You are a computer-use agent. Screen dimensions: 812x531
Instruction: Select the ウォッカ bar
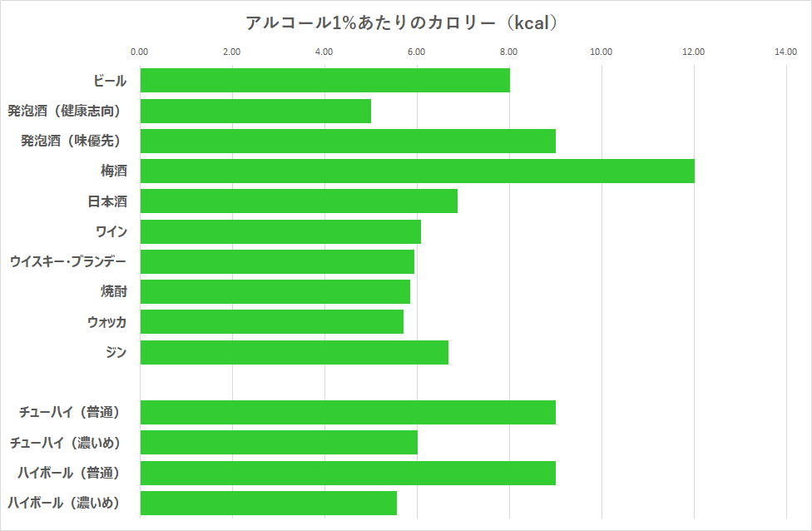pyautogui.click(x=272, y=321)
